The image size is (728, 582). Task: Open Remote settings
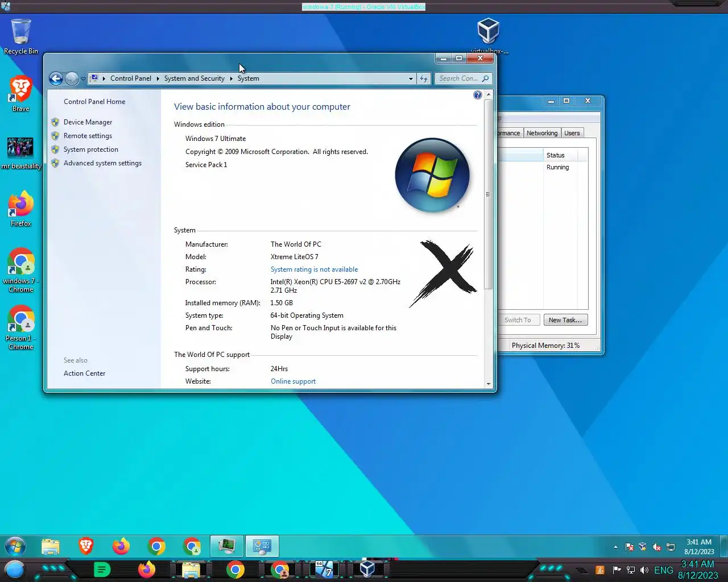[88, 136]
